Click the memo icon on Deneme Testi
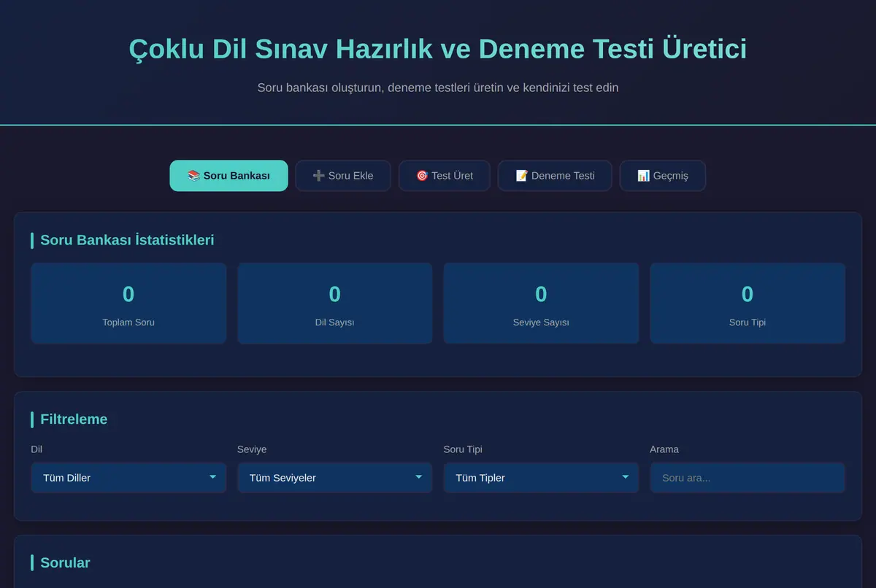The width and height of the screenshot is (876, 588). [521, 176]
